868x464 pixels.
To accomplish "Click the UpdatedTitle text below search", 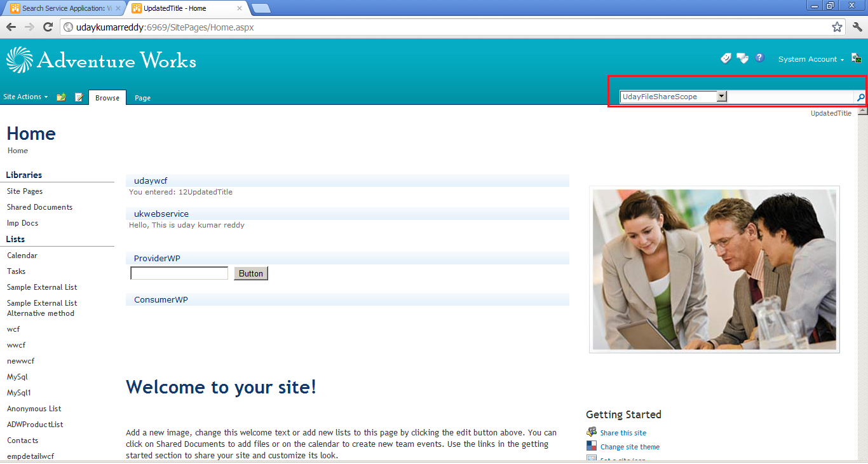I will point(831,113).
